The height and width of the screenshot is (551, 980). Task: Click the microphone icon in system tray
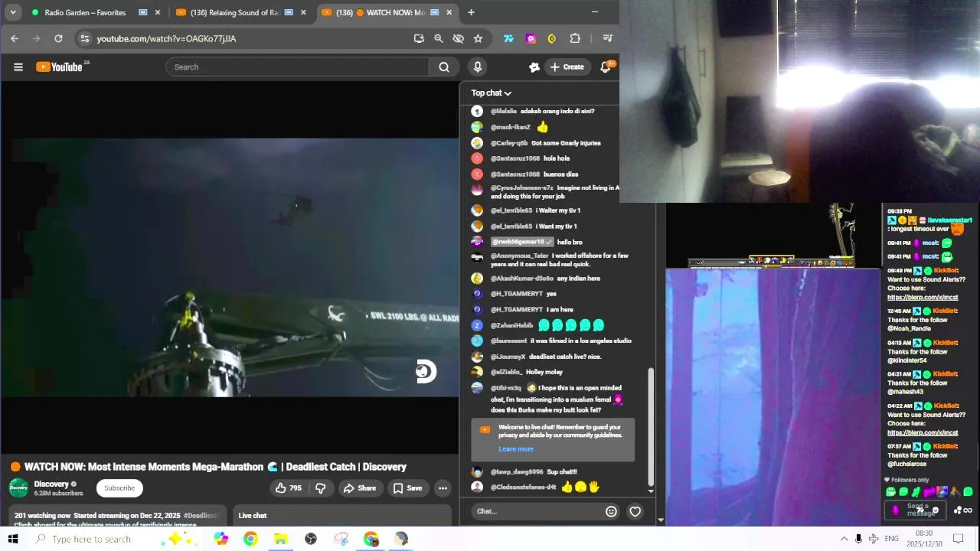pos(858,539)
